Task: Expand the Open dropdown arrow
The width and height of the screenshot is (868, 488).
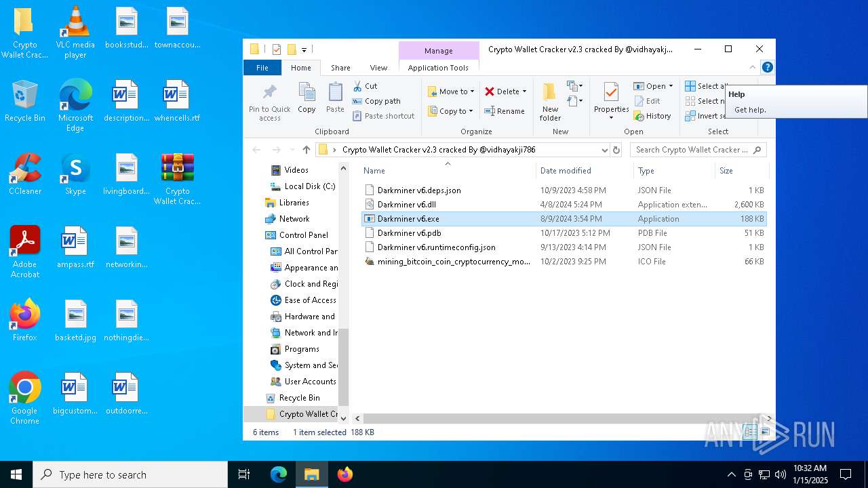Action: click(671, 86)
